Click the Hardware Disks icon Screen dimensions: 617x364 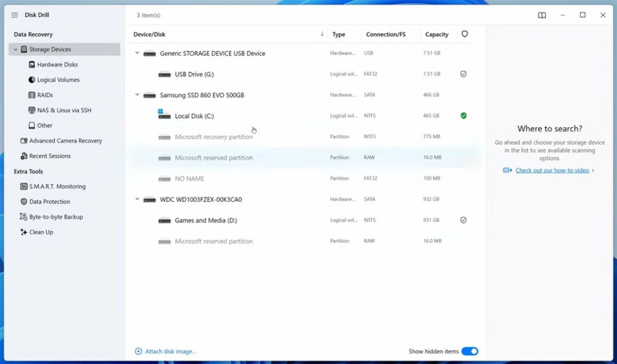[x=32, y=64]
